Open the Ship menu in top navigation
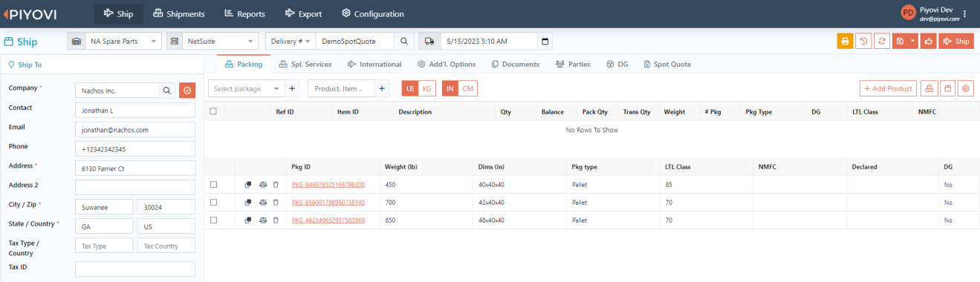 tap(119, 13)
